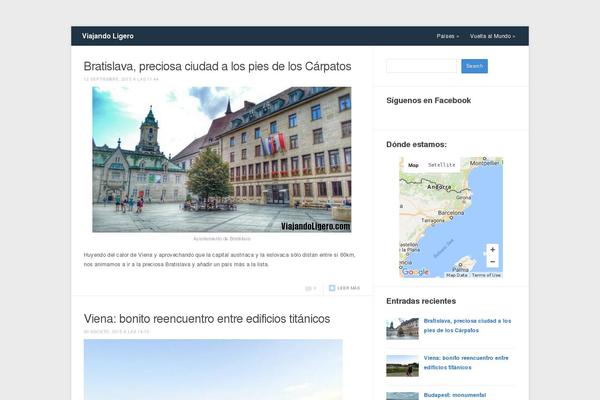Click Barcelona on the map
Viewport: 600px width, 400px height.
coord(451,213)
